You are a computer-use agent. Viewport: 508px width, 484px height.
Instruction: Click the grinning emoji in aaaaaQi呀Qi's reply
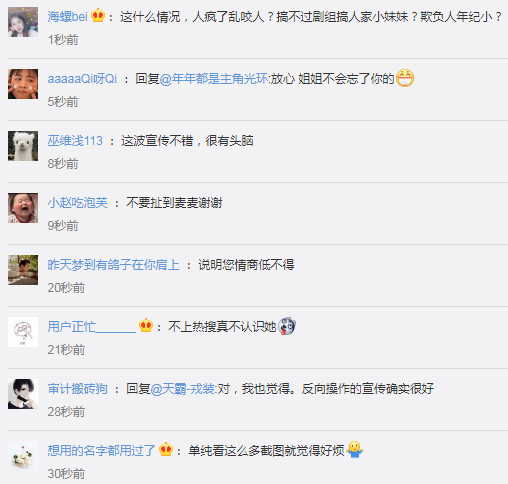tap(405, 78)
